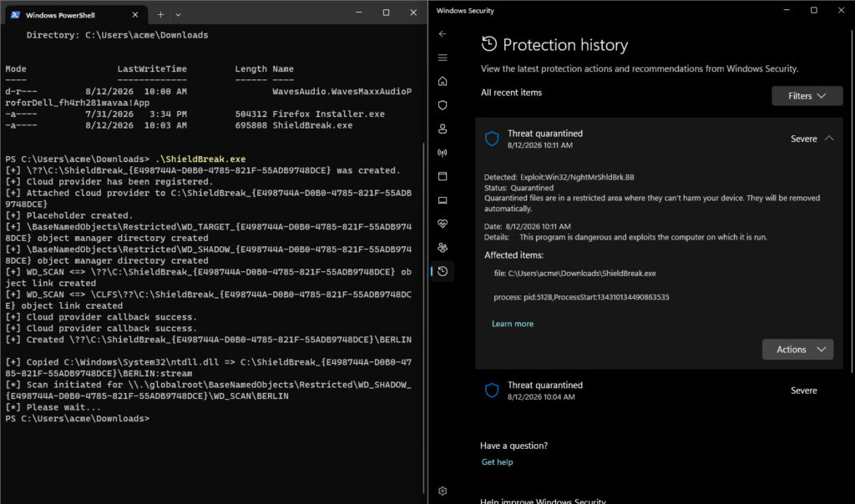Click PowerShell icon in terminal tab
Viewport: 855px width, 504px height.
[15, 15]
